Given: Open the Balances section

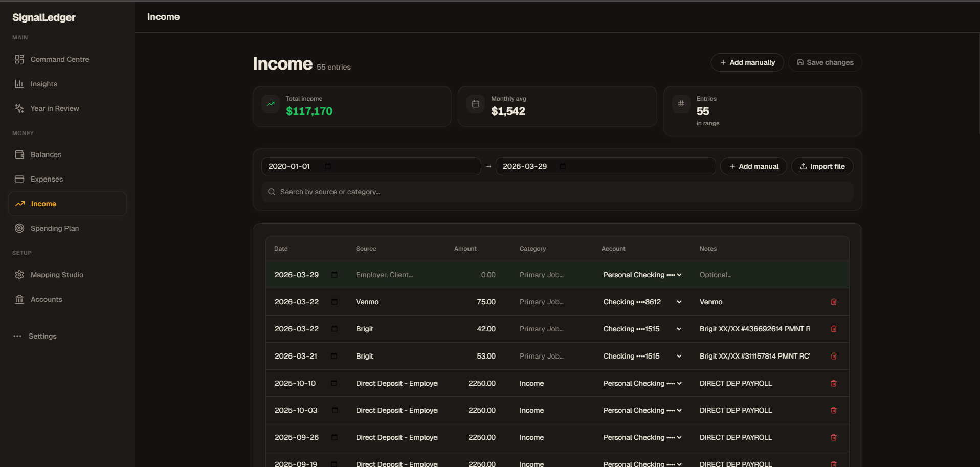Looking at the screenshot, I should click(67, 154).
